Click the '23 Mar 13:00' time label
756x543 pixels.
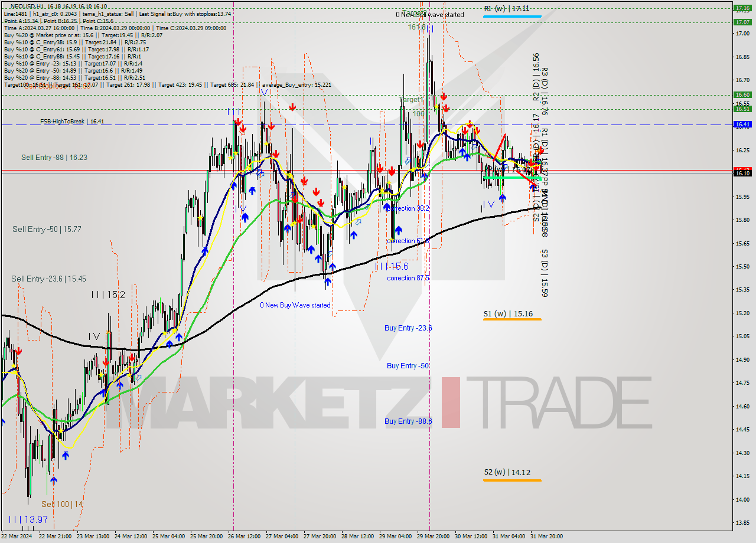93,537
